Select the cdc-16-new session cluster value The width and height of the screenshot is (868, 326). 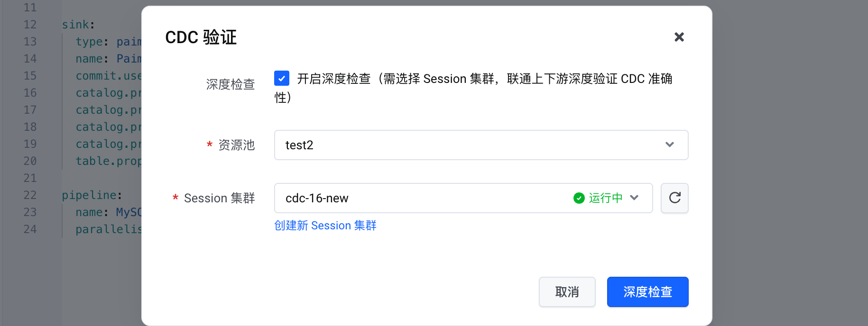(x=317, y=198)
